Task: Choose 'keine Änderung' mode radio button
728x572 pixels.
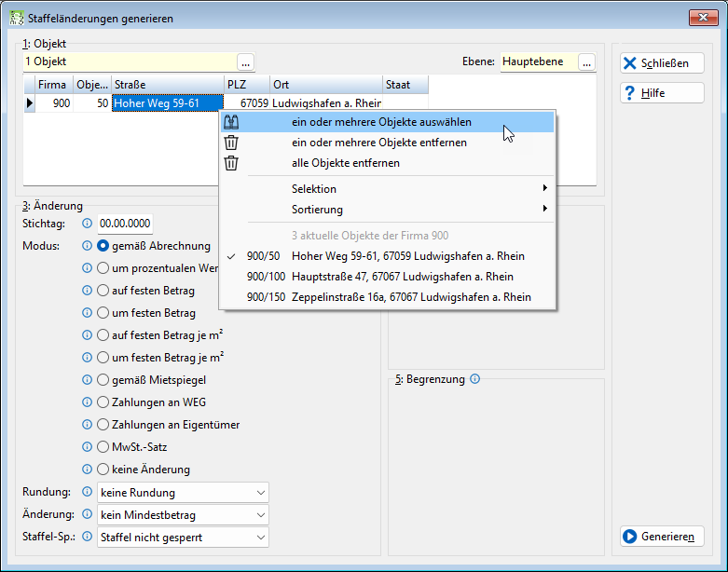Action: click(103, 469)
